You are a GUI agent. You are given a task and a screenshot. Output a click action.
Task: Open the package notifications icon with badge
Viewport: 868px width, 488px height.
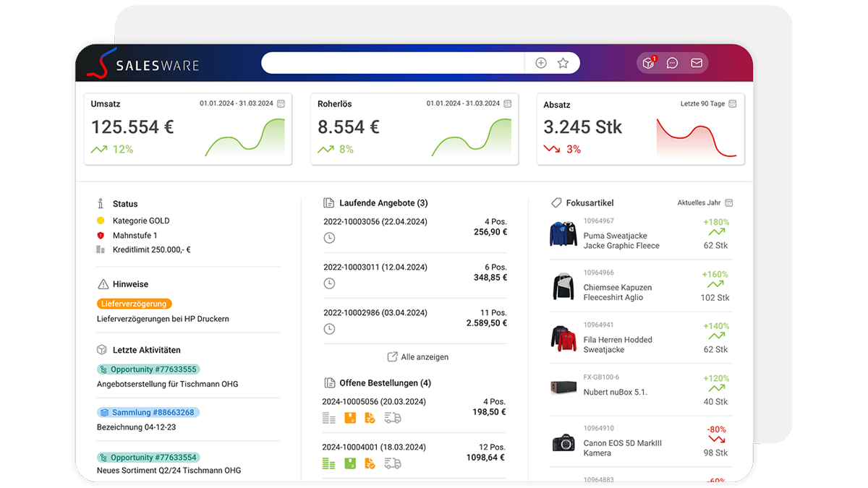[x=649, y=63]
